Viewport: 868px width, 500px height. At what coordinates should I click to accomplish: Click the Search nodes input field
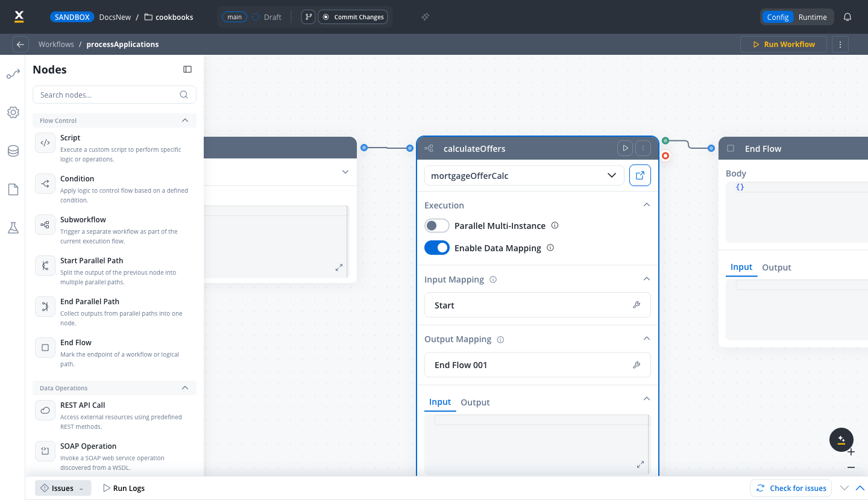point(115,95)
